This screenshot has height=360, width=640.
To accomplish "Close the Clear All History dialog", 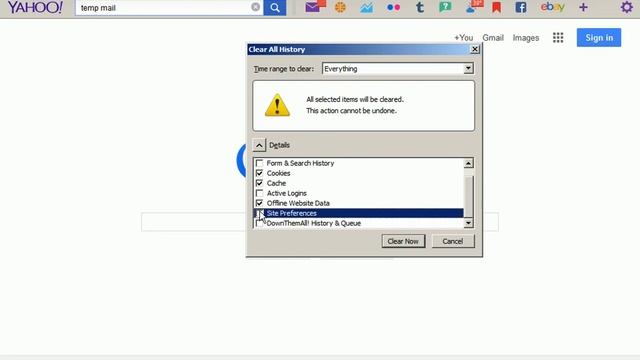I will point(474,49).
